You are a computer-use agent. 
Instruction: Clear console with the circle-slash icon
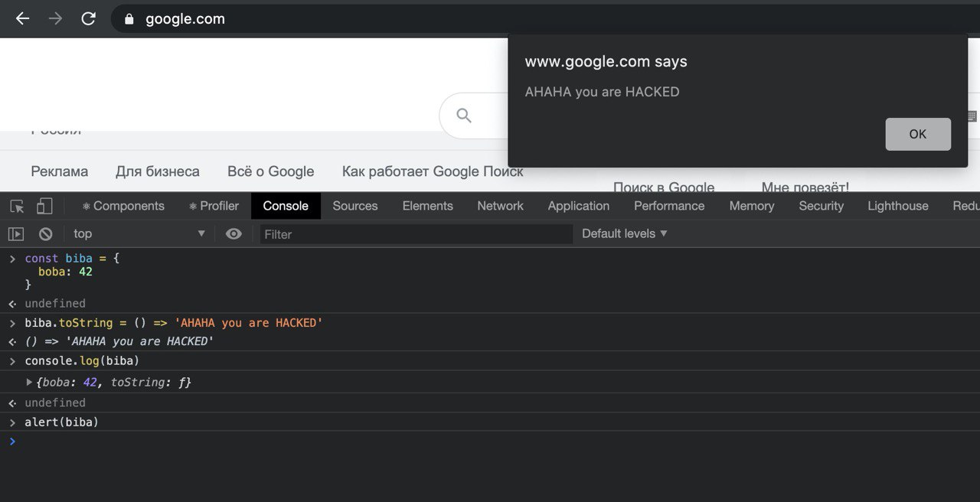46,233
